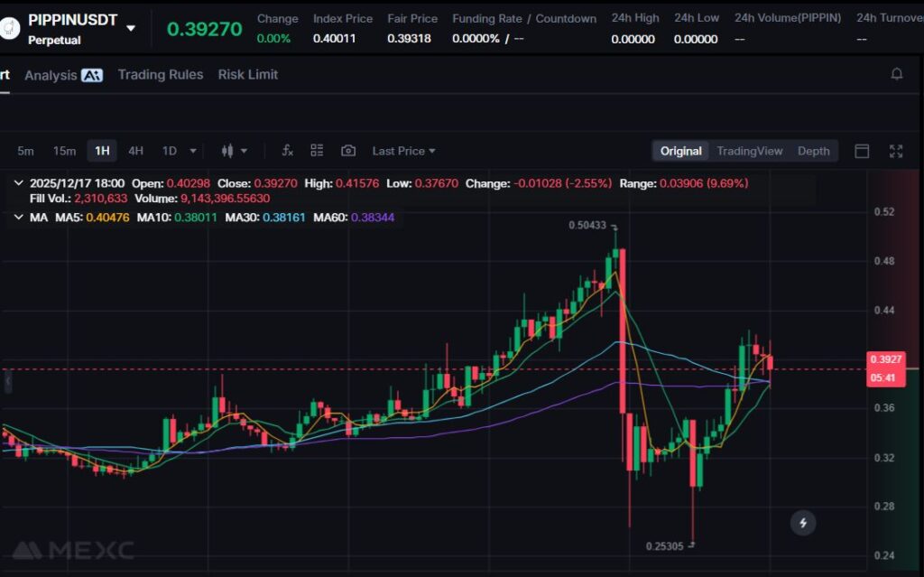Switch to TradingView chart view
Image resolution: width=924 pixels, height=577 pixels.
click(x=749, y=151)
